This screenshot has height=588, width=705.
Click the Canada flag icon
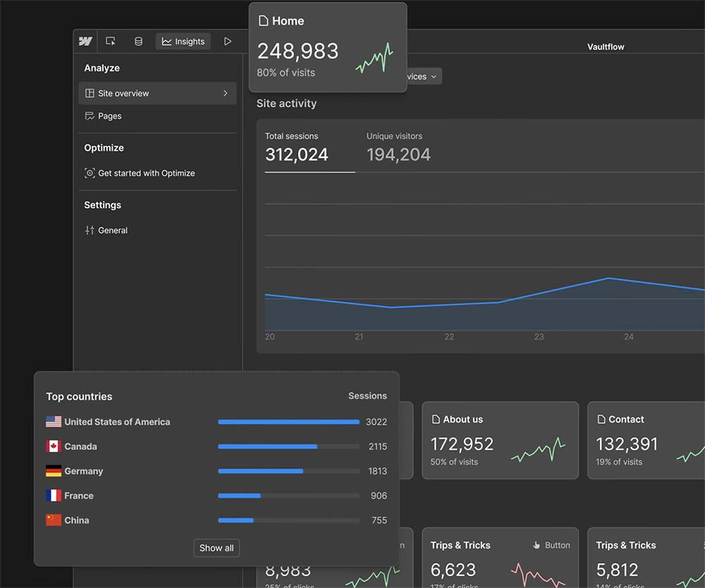(x=54, y=446)
